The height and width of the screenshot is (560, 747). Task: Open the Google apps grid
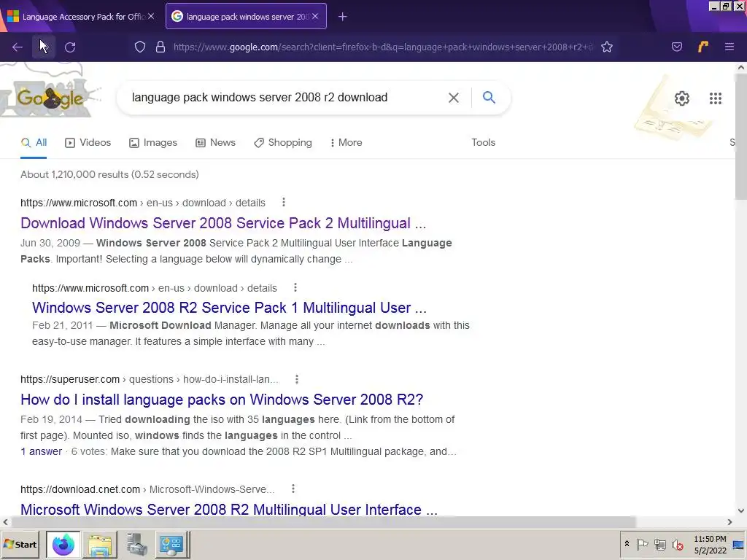coord(716,98)
